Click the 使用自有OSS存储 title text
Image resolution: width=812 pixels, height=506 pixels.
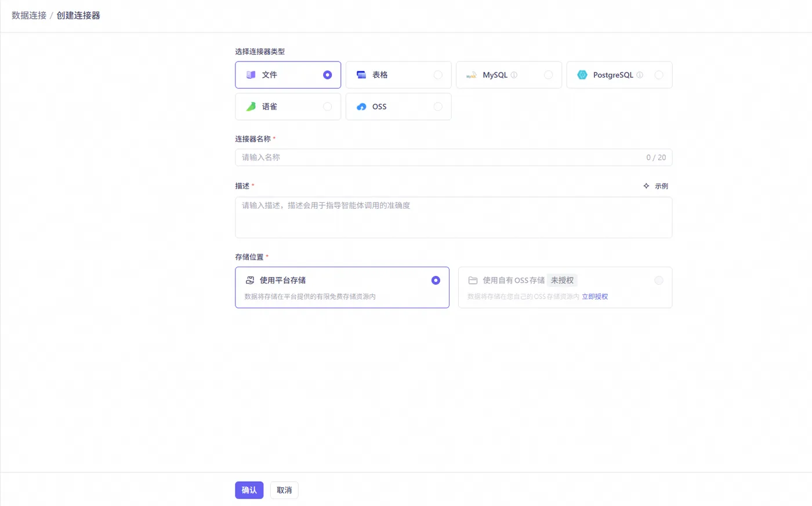(x=514, y=281)
